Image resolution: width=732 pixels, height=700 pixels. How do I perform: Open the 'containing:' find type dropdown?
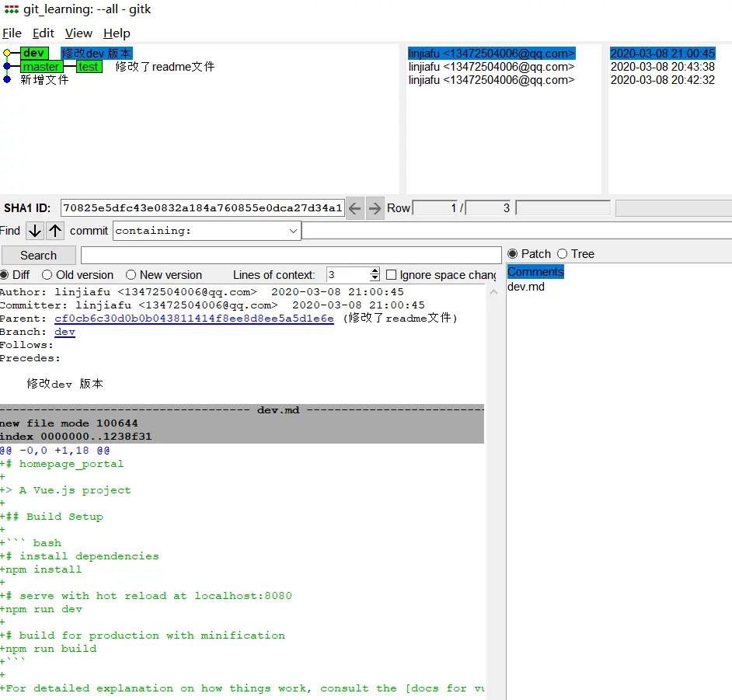click(207, 231)
